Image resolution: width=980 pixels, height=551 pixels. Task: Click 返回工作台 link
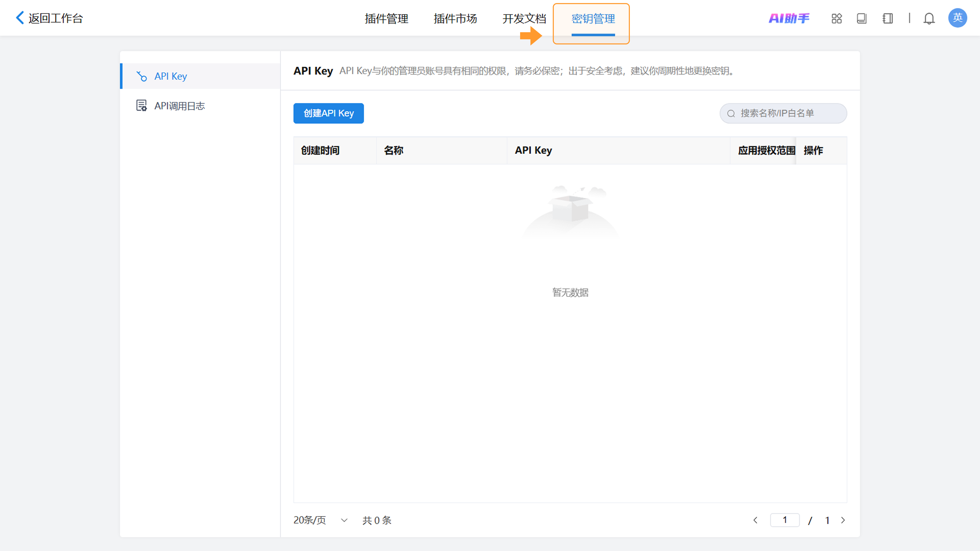click(x=56, y=18)
